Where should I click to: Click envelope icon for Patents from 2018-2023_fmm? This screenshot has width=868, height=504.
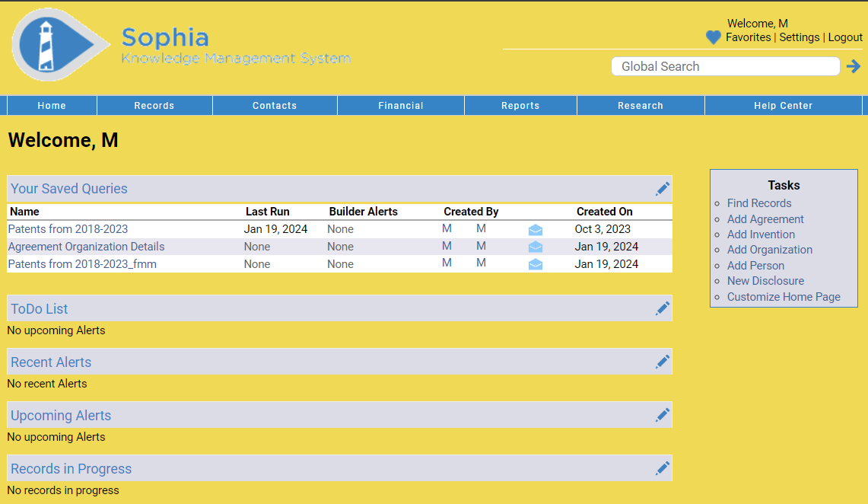point(536,264)
